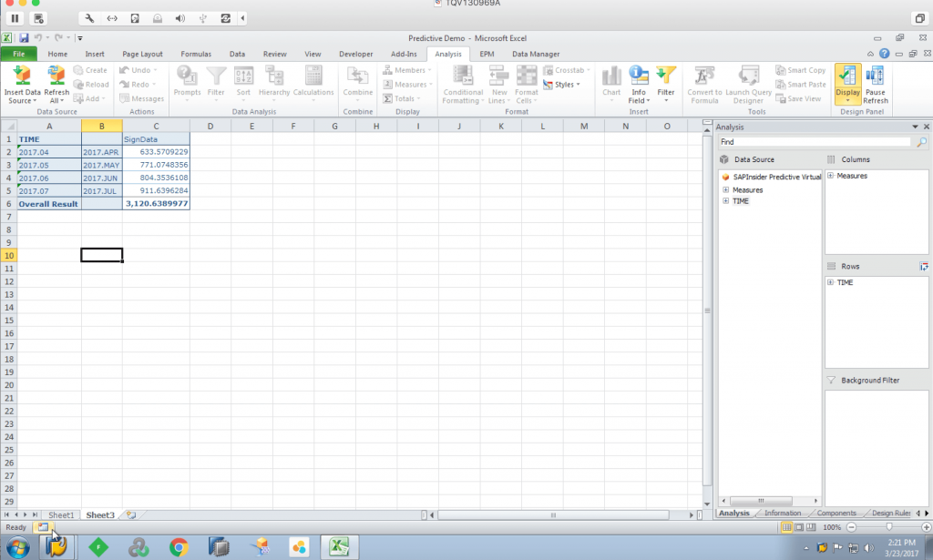Select the Sort tool
This screenshot has width=933, height=560.
pos(243,81)
